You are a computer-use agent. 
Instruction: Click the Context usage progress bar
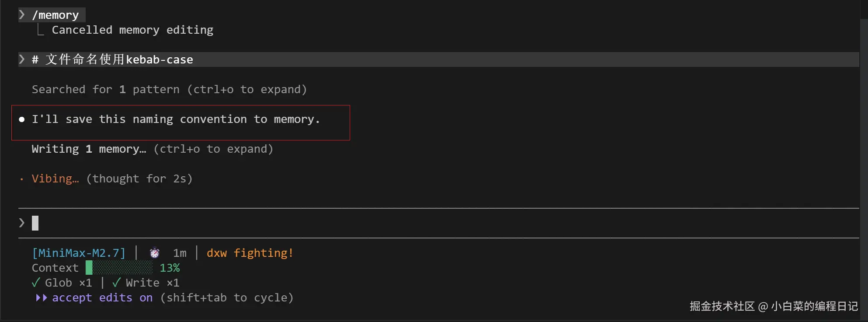point(119,268)
